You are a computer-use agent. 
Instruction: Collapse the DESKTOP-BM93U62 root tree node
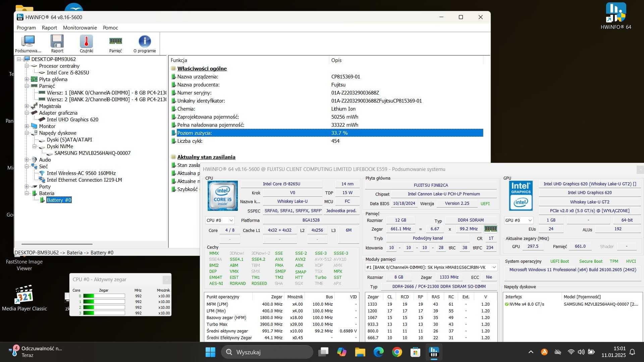(19, 59)
